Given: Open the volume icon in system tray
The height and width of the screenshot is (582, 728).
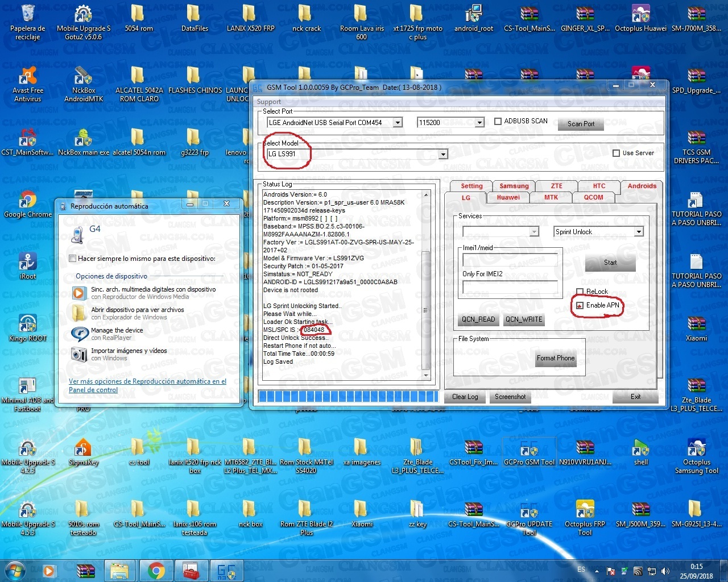Looking at the screenshot, I should (665, 571).
